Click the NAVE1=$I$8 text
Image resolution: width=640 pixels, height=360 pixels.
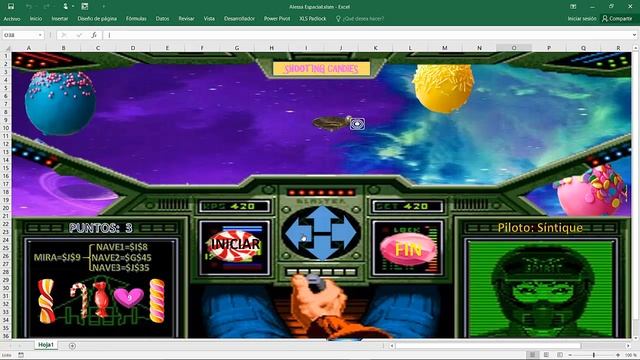122,247
